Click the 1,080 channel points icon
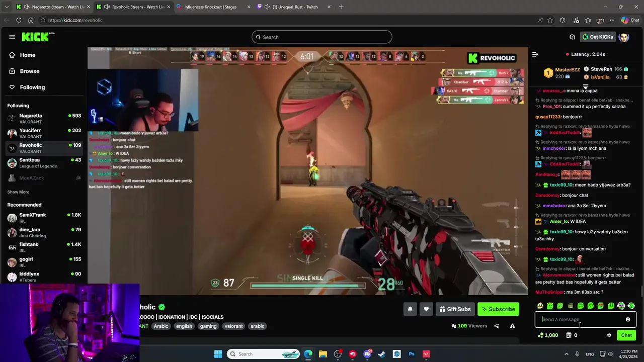The width and height of the screenshot is (644, 362). click(540, 335)
